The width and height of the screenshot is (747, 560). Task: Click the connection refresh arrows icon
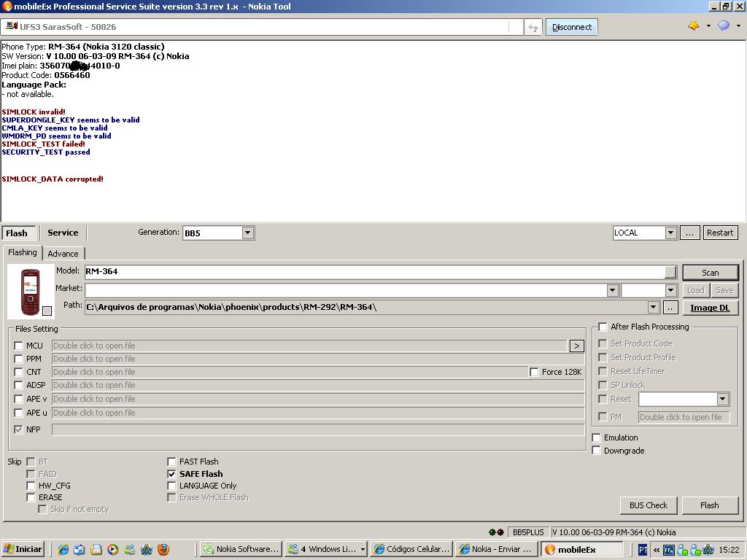[x=533, y=28]
